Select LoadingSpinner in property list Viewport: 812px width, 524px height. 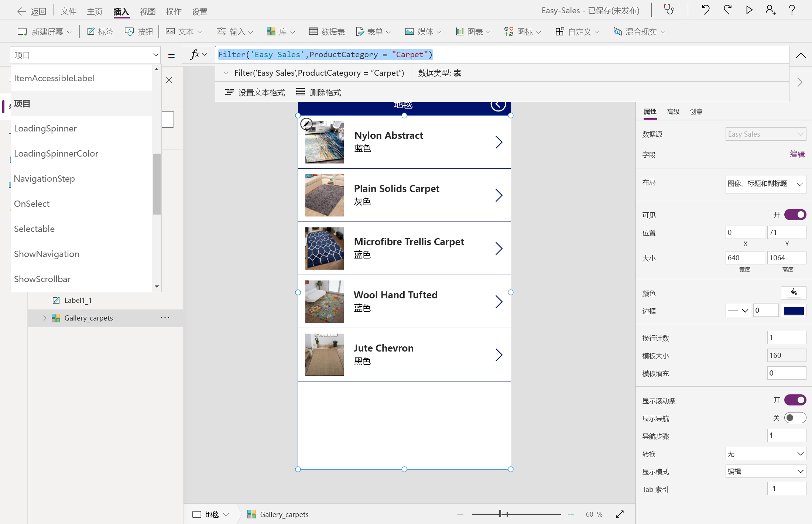pyautogui.click(x=81, y=129)
